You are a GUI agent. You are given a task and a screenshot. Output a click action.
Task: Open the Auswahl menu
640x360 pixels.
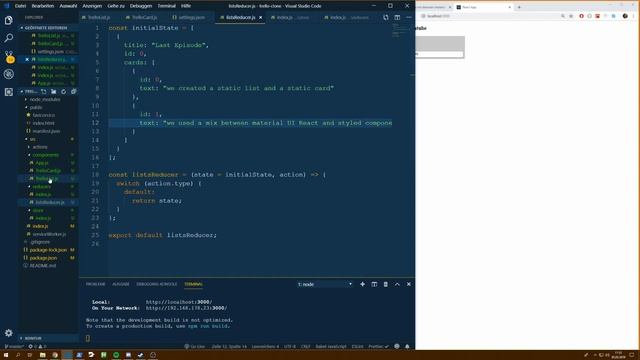68,6
